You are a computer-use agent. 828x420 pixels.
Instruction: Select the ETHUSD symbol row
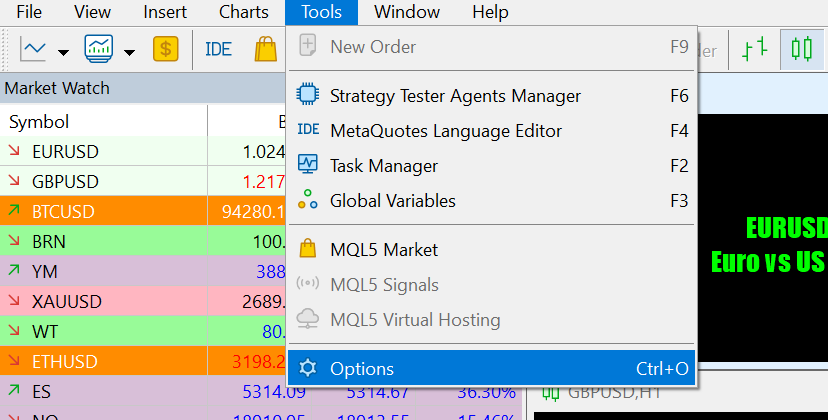pos(143,361)
